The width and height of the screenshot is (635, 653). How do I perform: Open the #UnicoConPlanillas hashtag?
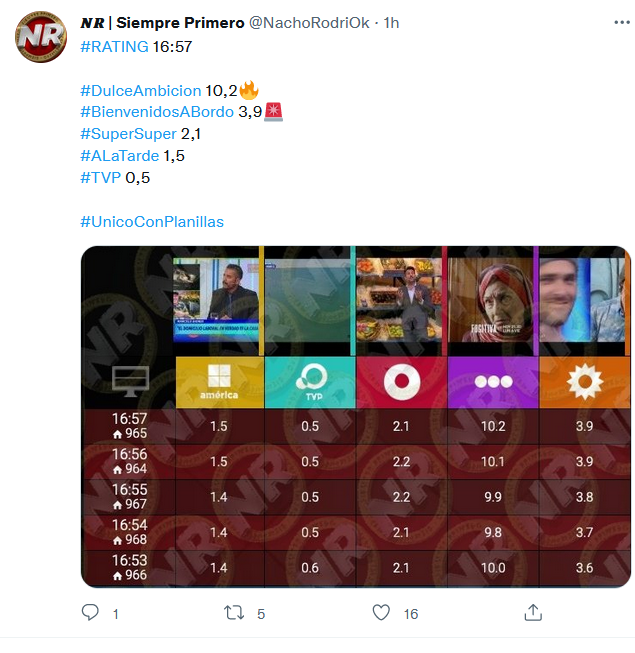(x=152, y=222)
